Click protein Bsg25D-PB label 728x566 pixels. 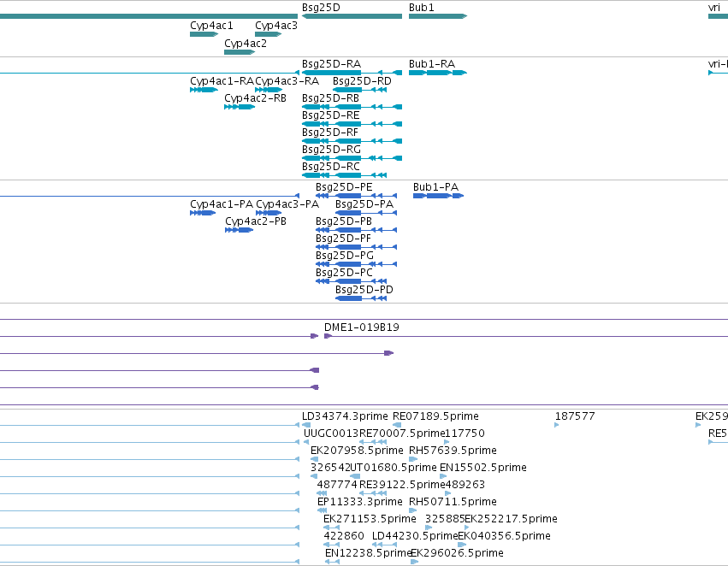344,221
